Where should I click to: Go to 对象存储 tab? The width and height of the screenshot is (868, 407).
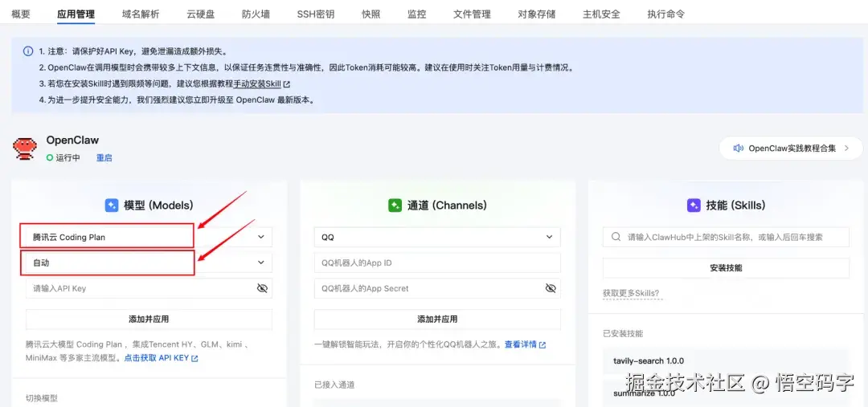tap(537, 14)
